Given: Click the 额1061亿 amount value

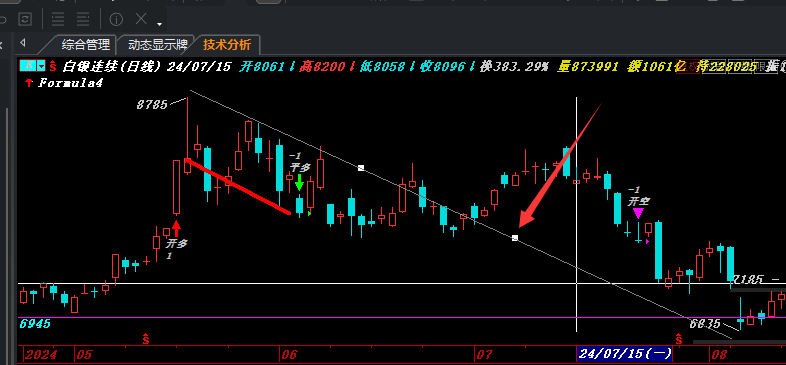Looking at the screenshot, I should click(x=656, y=66).
